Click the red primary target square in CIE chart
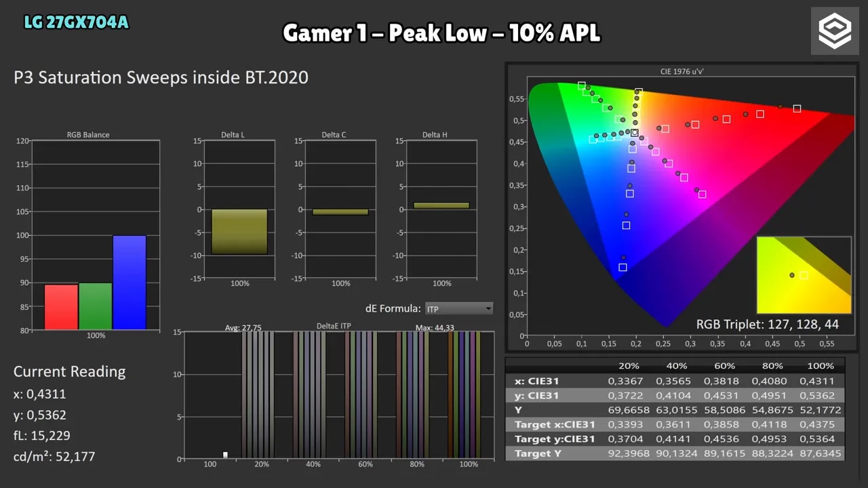 (x=797, y=108)
